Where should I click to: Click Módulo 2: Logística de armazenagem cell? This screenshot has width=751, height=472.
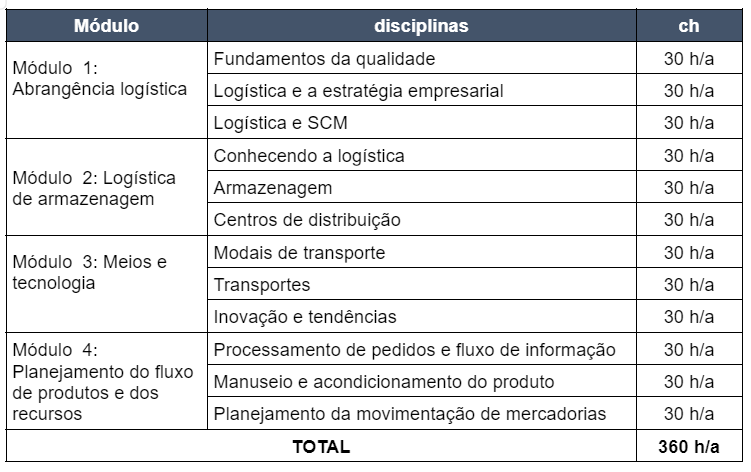click(x=106, y=187)
